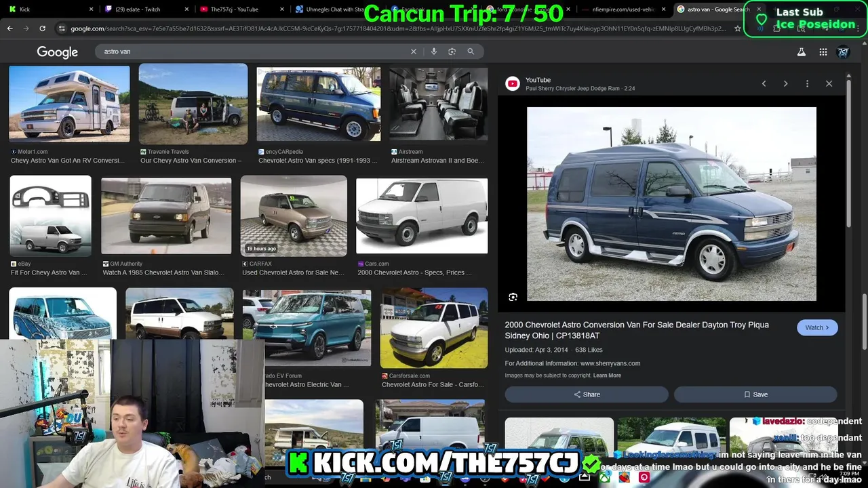This screenshot has height=488, width=868.
Task: Open preview panel three-dot more options
Action: pos(807,83)
